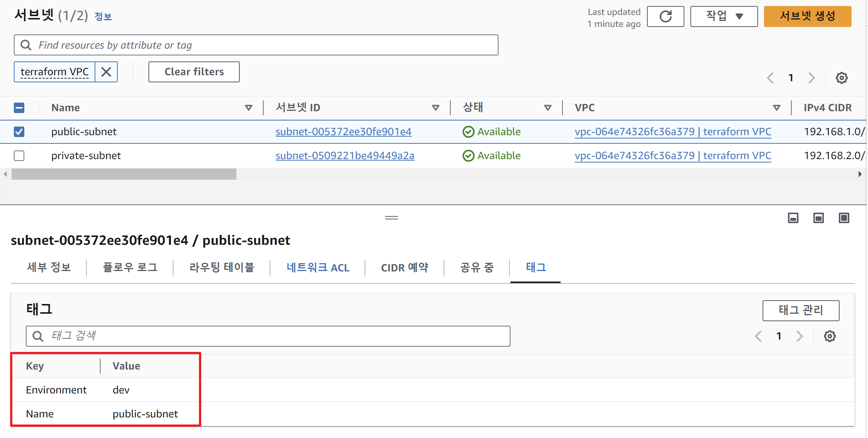Viewport: 868px width, 438px height.
Task: Set details panel to half-height icon
Action: [818, 218]
